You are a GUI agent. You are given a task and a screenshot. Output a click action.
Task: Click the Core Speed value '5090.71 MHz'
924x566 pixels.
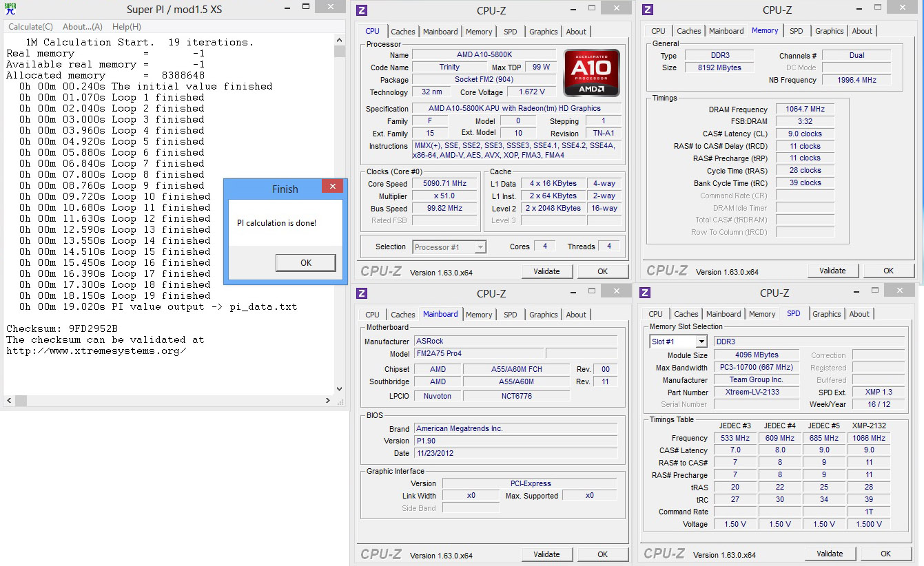(x=444, y=184)
